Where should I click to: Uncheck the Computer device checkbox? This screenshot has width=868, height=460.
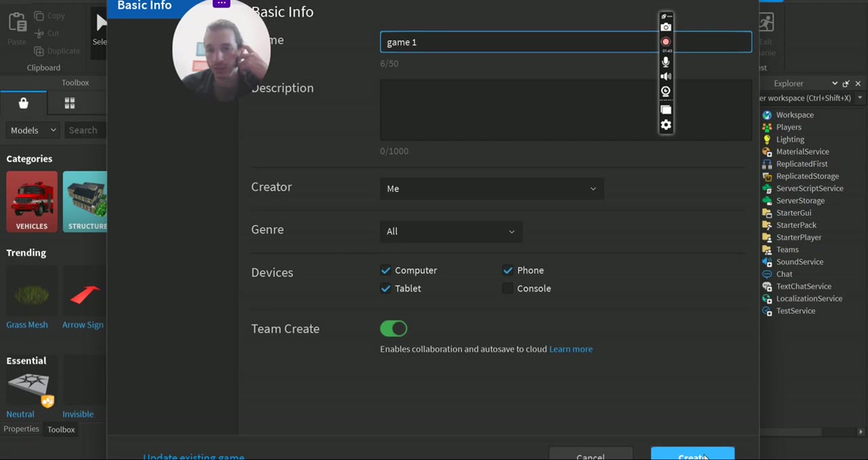pos(386,270)
